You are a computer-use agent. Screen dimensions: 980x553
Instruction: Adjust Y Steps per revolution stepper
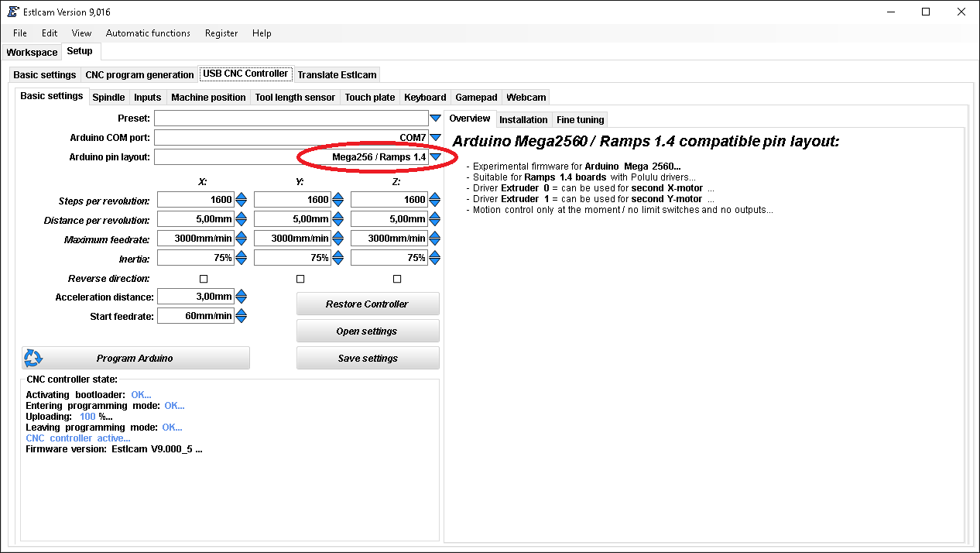[338, 200]
